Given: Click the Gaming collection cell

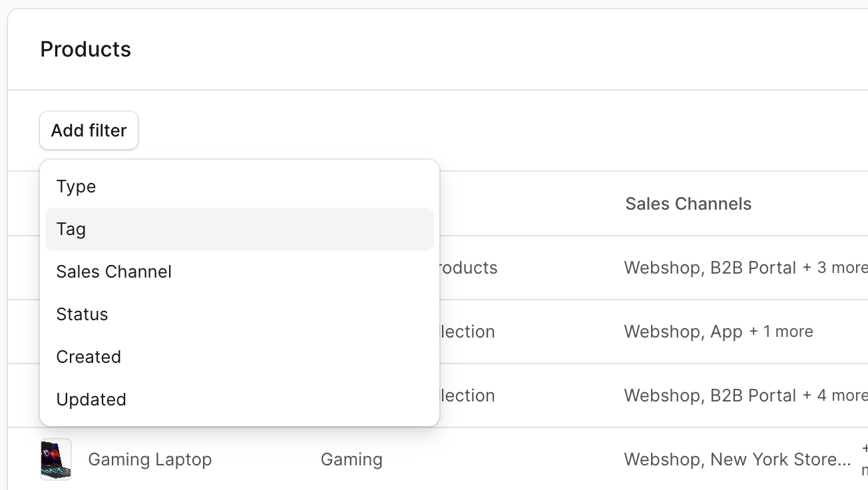Looking at the screenshot, I should pyautogui.click(x=351, y=459).
